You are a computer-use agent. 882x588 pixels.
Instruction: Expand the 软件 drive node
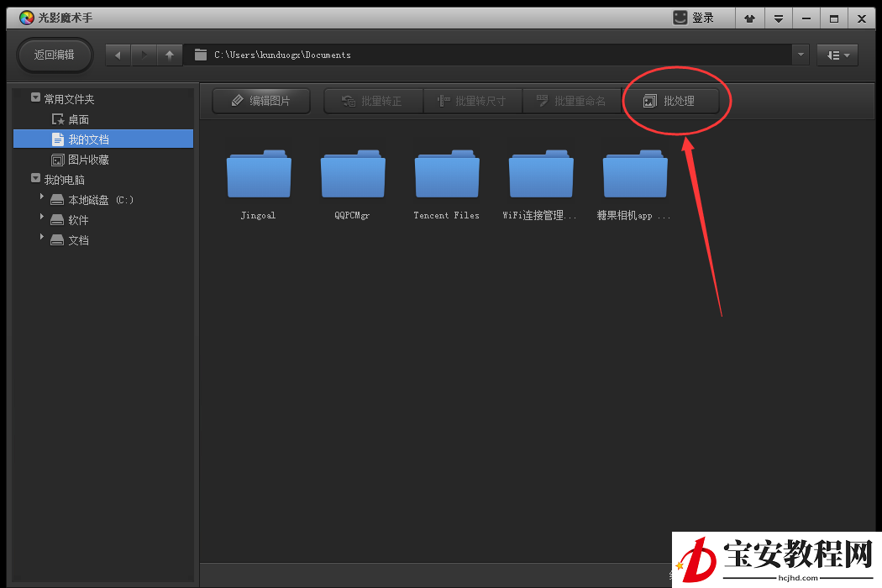tap(42, 217)
